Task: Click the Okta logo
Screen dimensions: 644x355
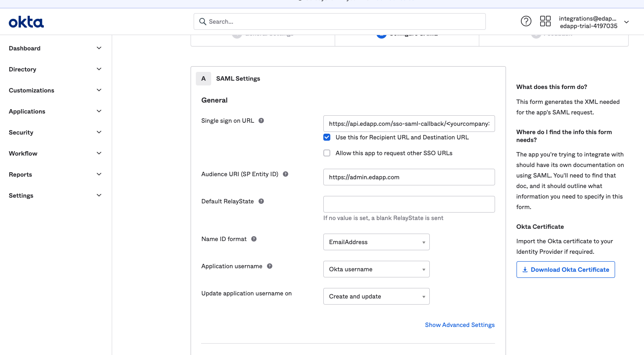Action: 26,22
